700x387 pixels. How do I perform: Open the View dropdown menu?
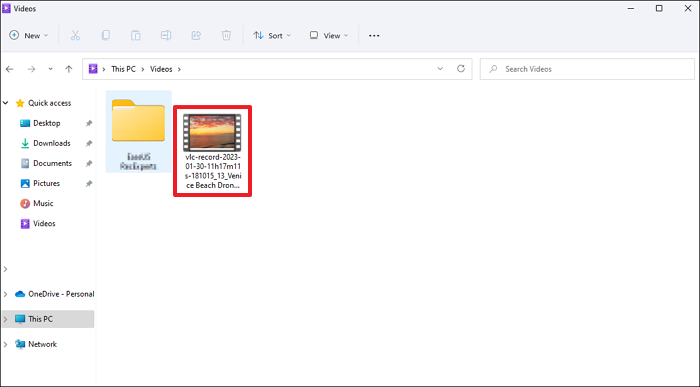pyautogui.click(x=329, y=35)
